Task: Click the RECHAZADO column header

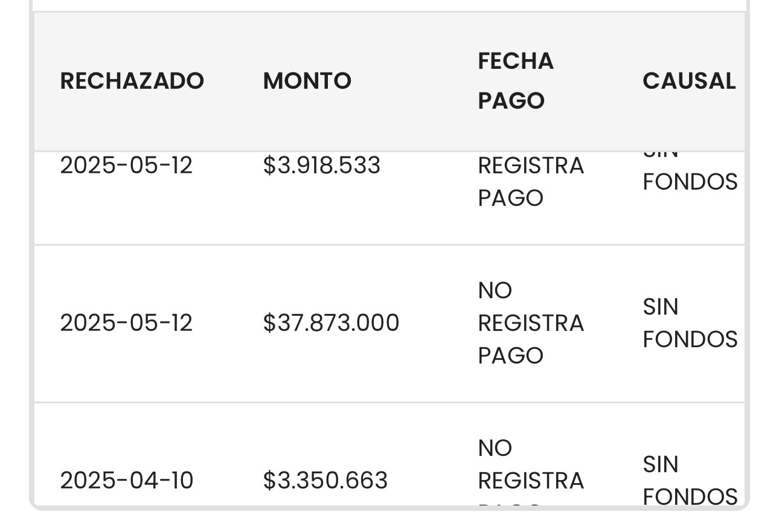Action: point(132,81)
